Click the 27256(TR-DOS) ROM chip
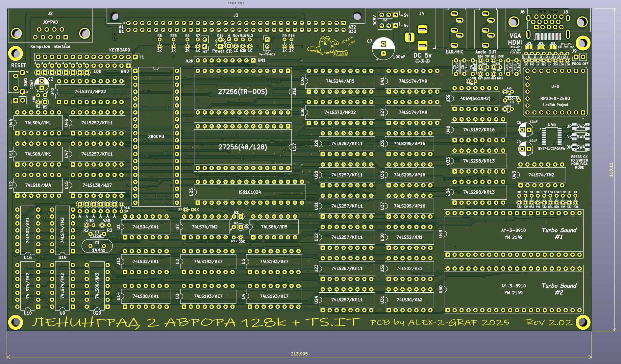The height and width of the screenshot is (364, 621). click(x=242, y=91)
